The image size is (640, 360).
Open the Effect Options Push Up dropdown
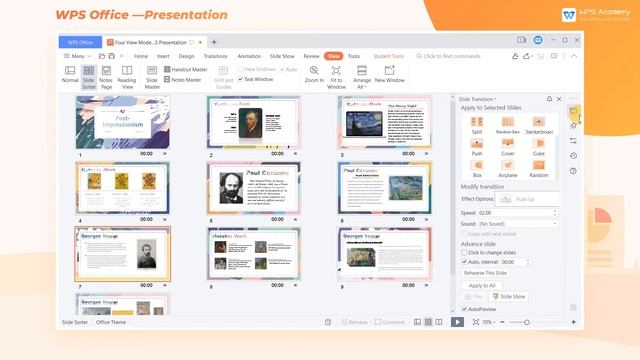click(527, 199)
